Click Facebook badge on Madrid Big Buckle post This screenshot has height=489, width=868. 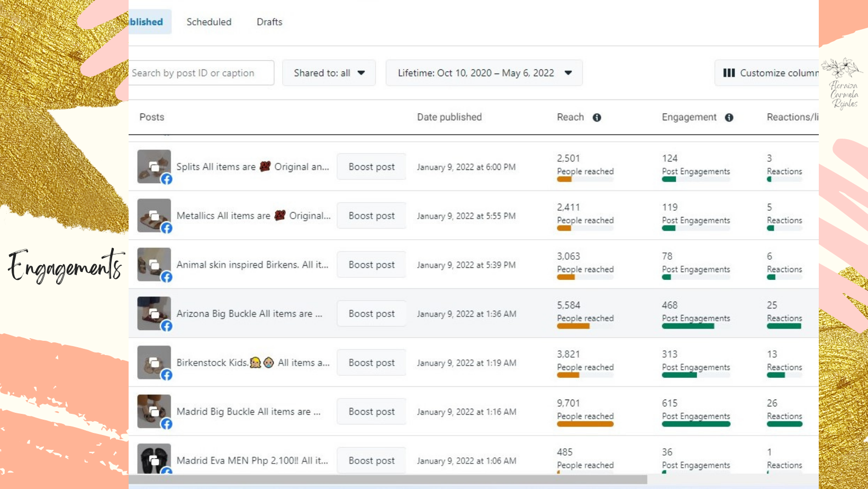[167, 424]
